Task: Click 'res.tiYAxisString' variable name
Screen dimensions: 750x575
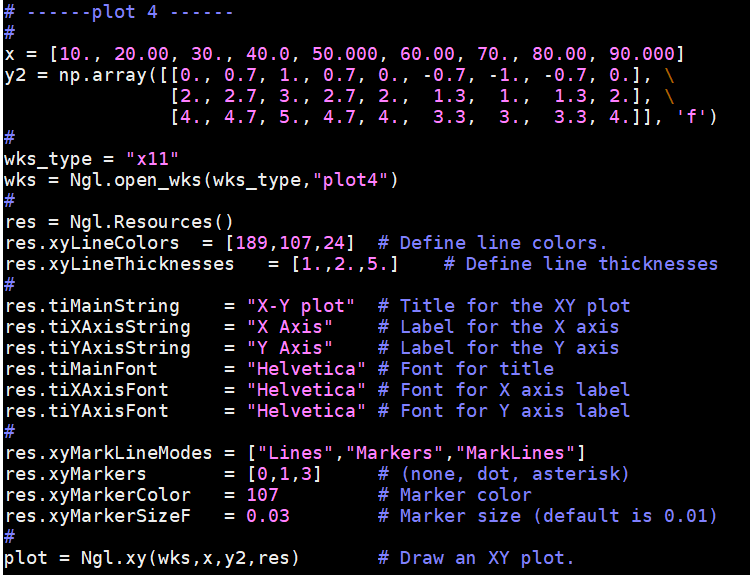Action: pos(98,348)
